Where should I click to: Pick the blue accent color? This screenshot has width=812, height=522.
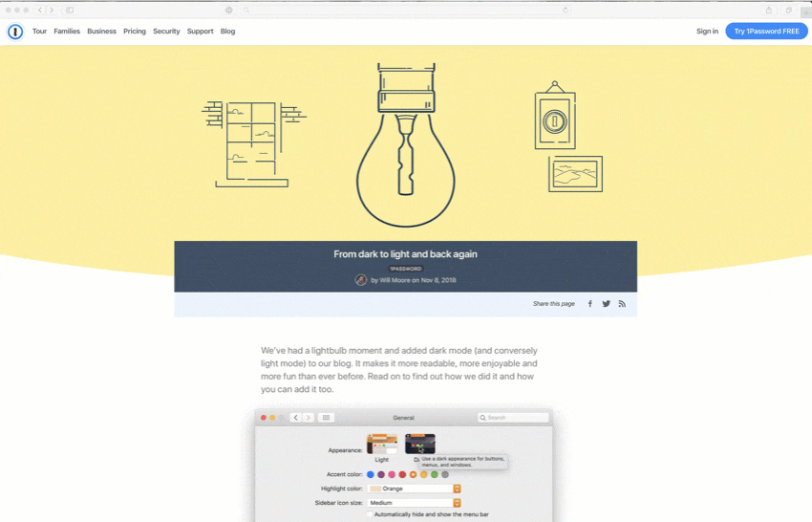pyautogui.click(x=371, y=474)
